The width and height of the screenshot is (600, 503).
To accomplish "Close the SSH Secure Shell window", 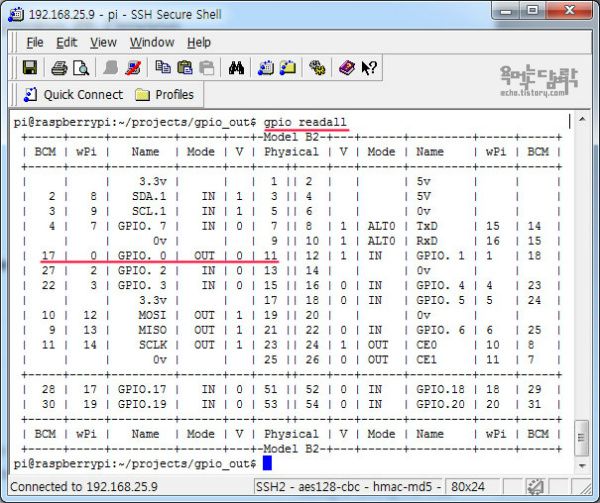I will click(x=569, y=11).
